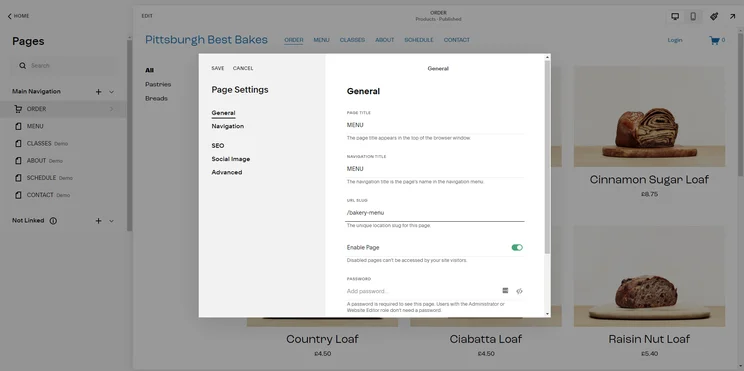This screenshot has width=744, height=371.
Task: Open SEO page settings tab
Action: pos(218,146)
